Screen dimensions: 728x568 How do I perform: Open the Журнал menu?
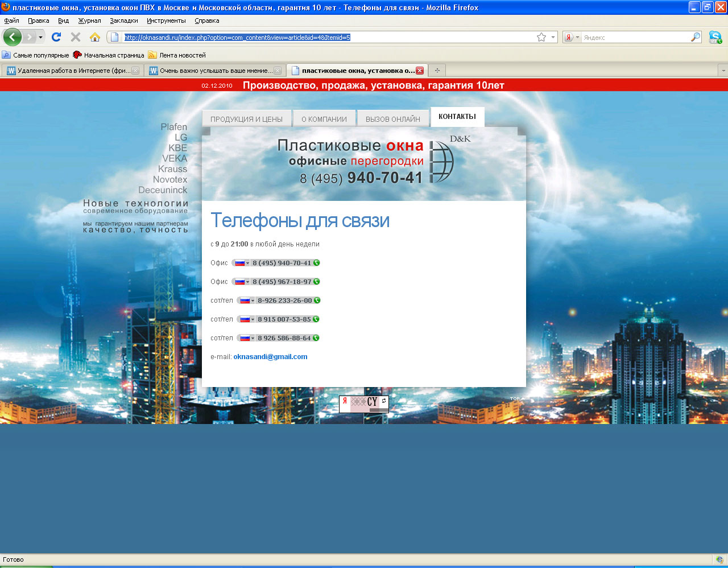coord(90,20)
